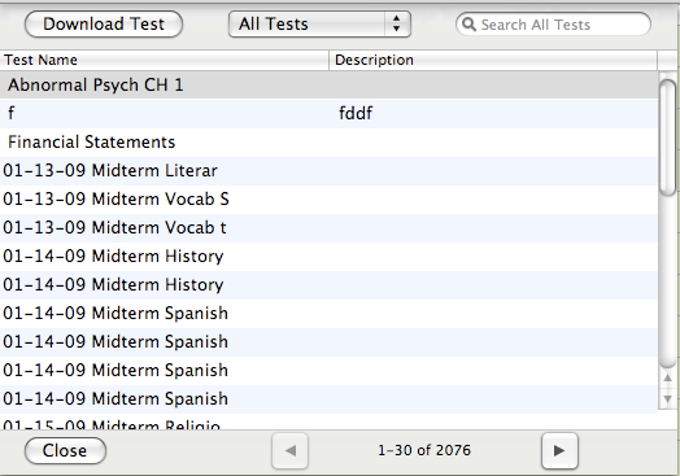Select the Abnormal Psych CH 1 row
The image size is (680, 476).
click(329, 85)
